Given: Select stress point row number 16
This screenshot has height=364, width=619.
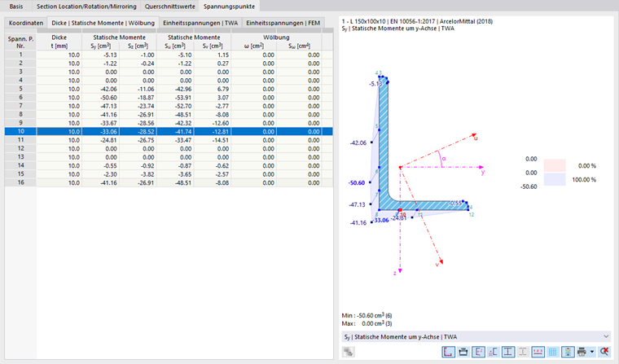Looking at the screenshot, I should [x=20, y=182].
